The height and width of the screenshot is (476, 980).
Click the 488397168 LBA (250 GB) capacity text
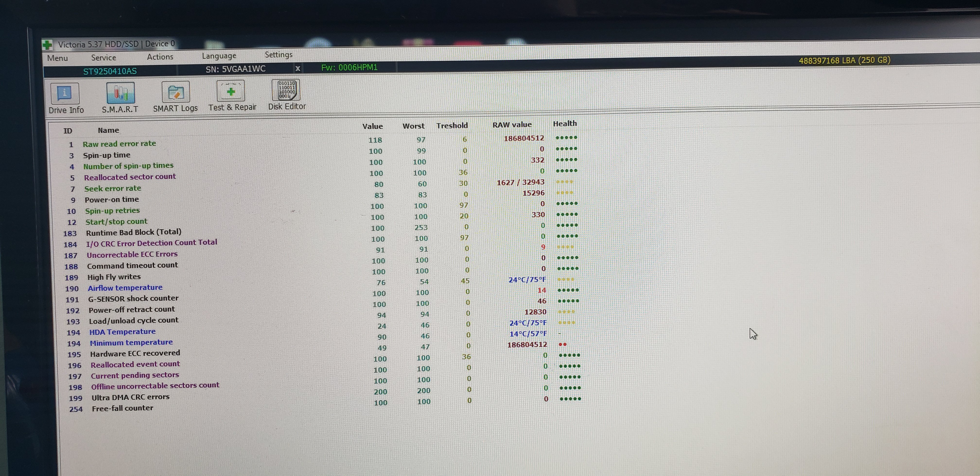click(x=844, y=60)
